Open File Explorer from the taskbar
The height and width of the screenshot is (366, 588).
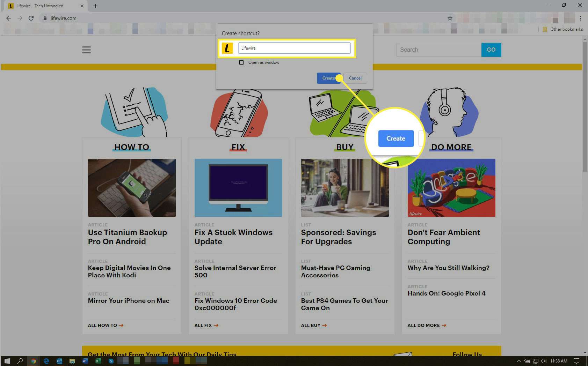click(72, 361)
